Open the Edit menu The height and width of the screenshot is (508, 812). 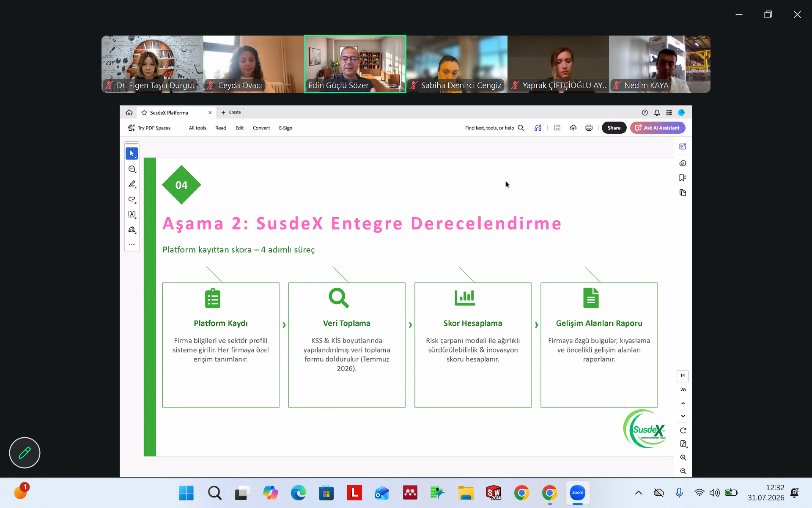[239, 128]
